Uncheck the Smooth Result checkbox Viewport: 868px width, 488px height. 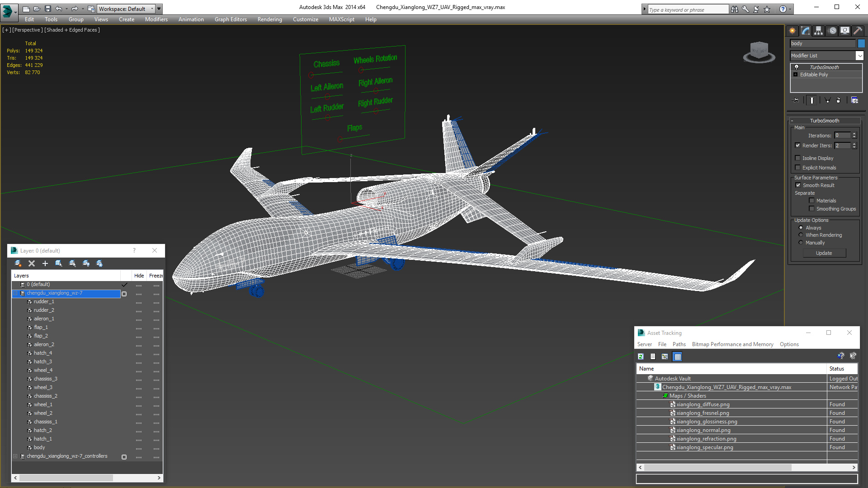(798, 185)
